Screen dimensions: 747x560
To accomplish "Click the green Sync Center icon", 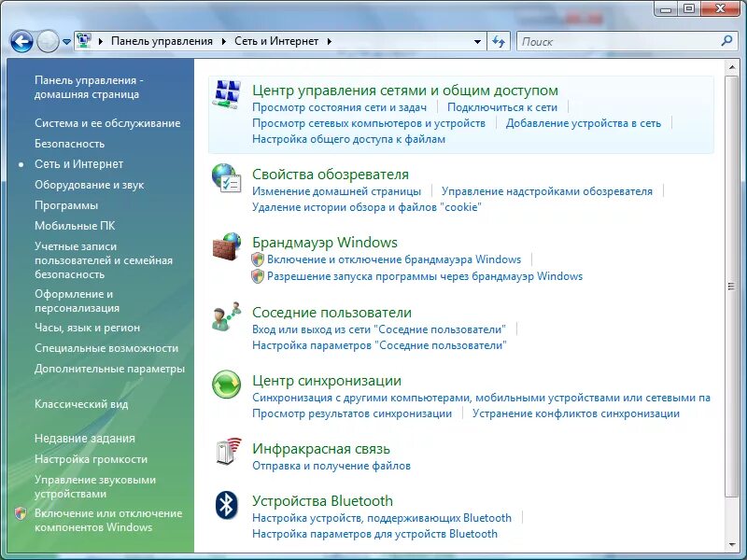I will (x=226, y=384).
